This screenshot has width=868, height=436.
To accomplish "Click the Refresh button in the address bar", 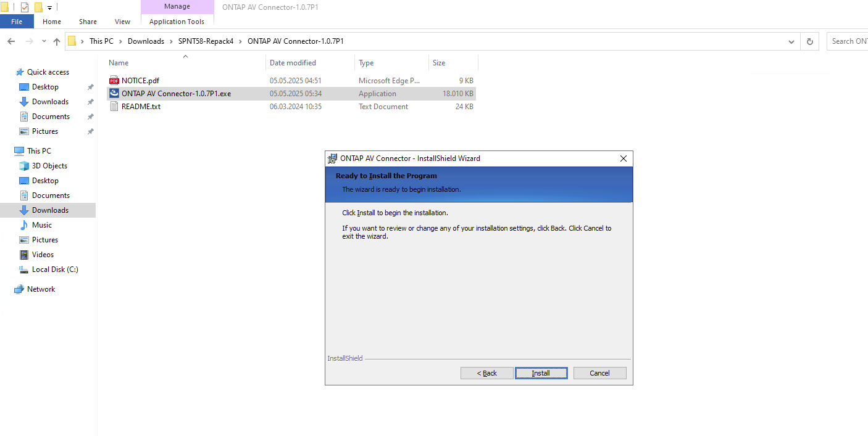I will point(809,41).
